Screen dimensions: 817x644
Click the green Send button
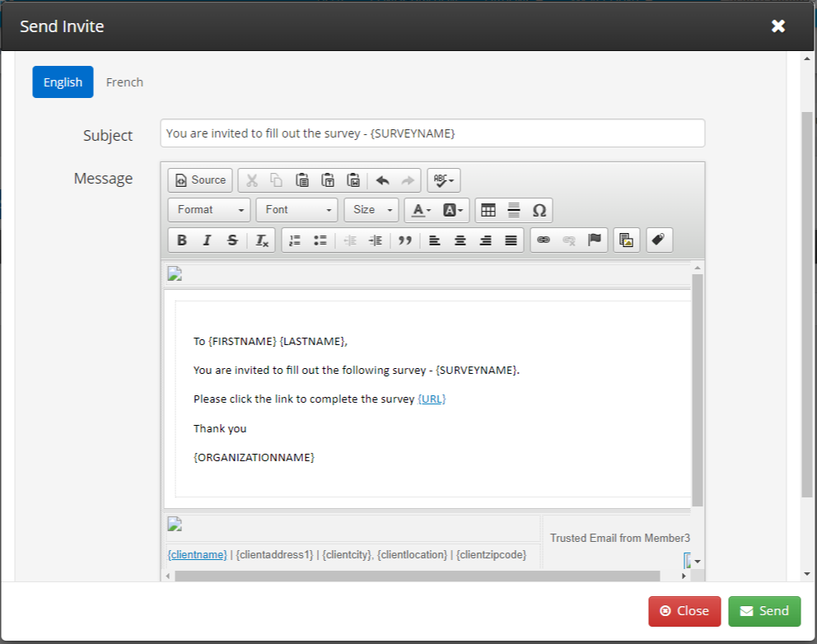point(764,611)
